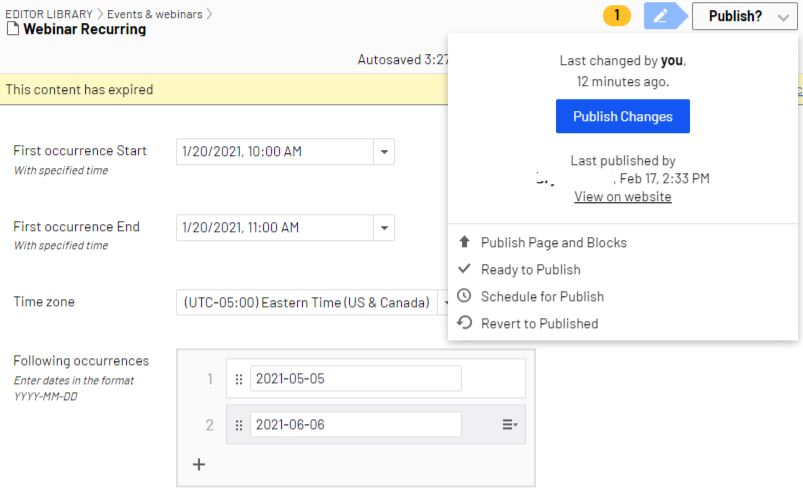Select Publish Page and Blocks
The width and height of the screenshot is (803, 490).
(553, 243)
